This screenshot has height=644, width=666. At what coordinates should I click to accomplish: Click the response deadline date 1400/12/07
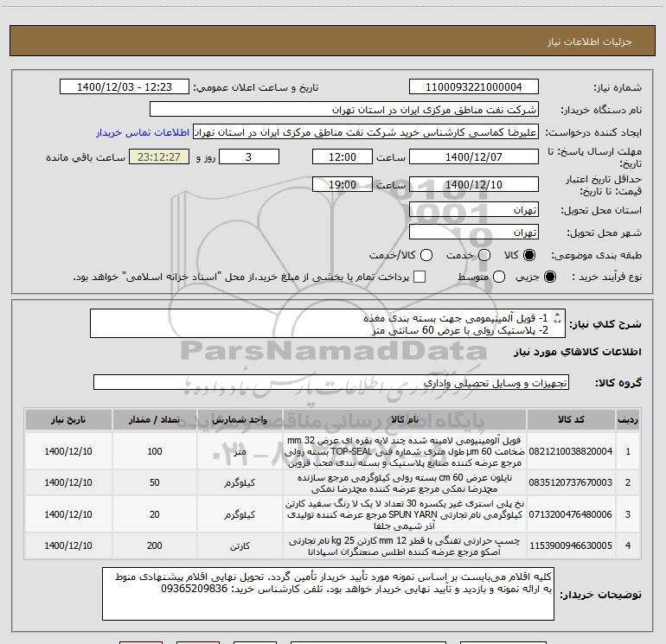[474, 156]
